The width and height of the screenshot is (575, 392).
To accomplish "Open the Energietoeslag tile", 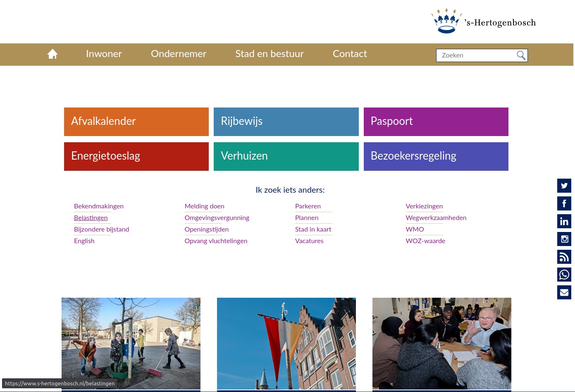I will coord(136,156).
